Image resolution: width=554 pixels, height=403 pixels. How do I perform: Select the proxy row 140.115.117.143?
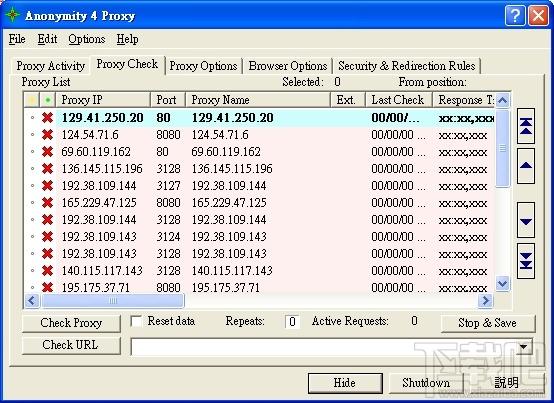260,271
